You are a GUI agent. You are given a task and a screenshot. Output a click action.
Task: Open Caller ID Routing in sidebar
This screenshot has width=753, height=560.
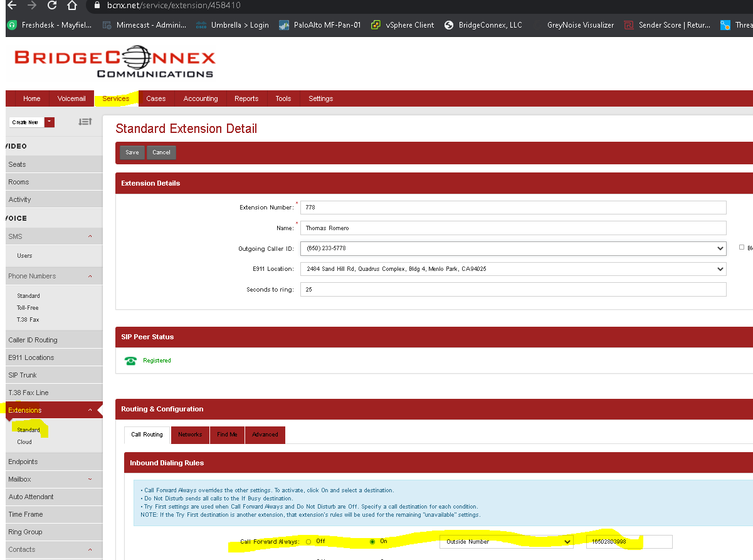pos(53,340)
